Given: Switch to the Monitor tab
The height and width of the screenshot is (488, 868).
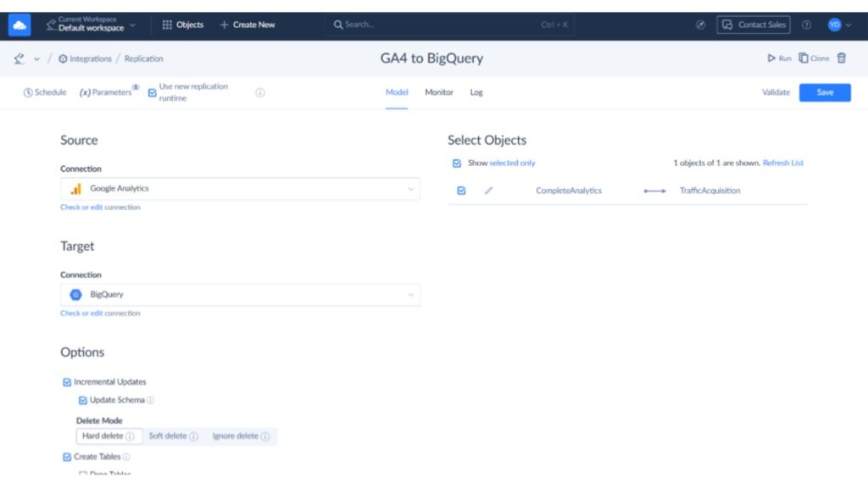Looking at the screenshot, I should (439, 92).
